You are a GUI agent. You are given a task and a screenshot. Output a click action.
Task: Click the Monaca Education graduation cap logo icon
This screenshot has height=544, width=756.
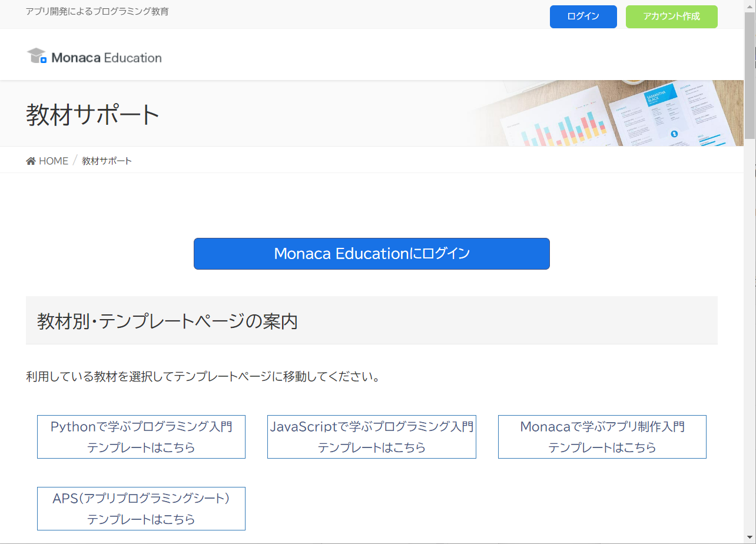[37, 56]
